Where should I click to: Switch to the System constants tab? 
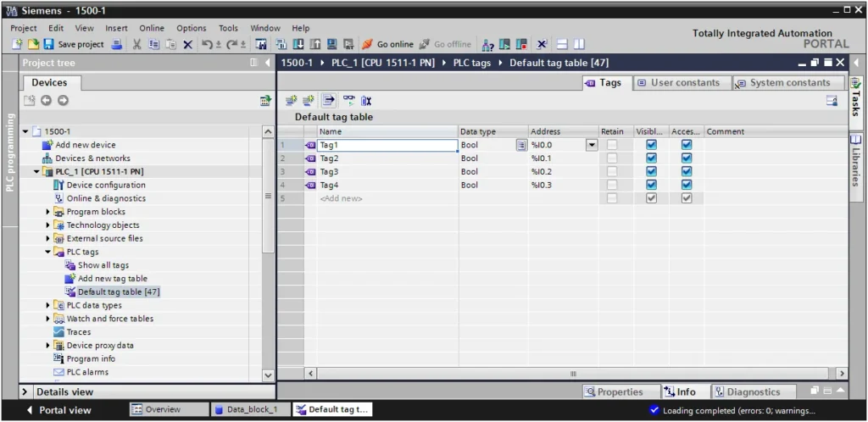(787, 83)
